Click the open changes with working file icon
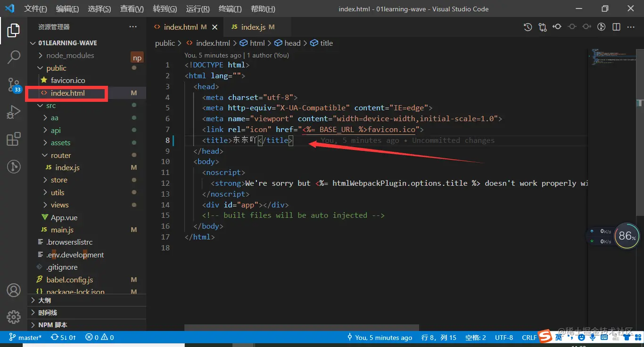Viewport: 644px width, 347px height. click(572, 27)
